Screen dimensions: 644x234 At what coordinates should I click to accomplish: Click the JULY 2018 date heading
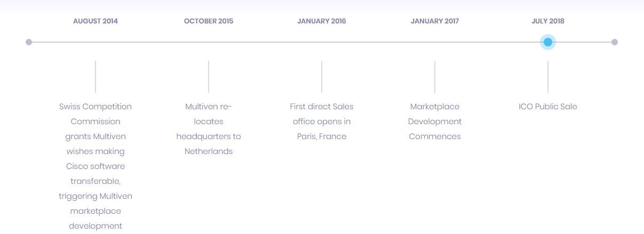pos(547,21)
